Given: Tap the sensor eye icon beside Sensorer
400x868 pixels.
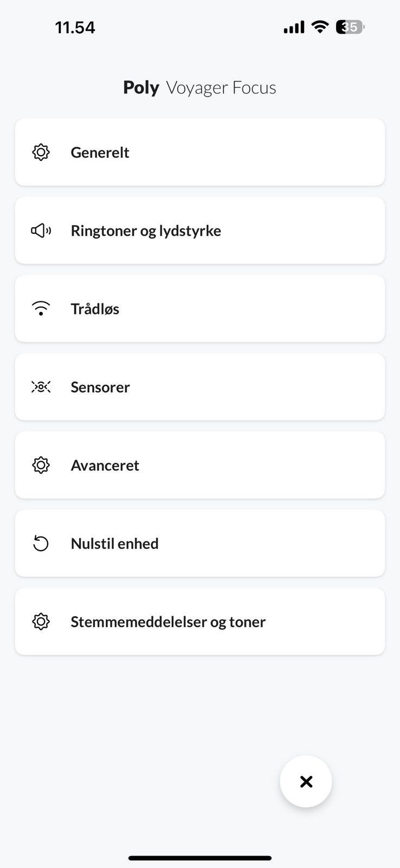Looking at the screenshot, I should (x=41, y=387).
